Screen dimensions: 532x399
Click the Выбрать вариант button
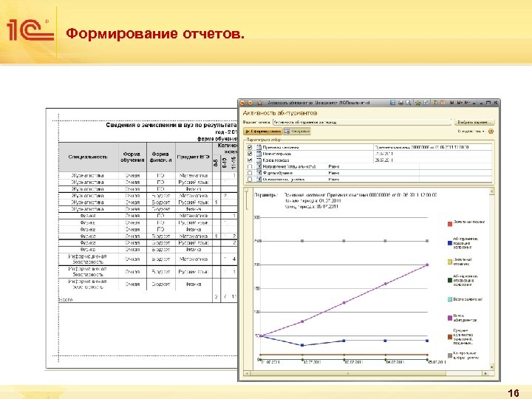click(474, 122)
